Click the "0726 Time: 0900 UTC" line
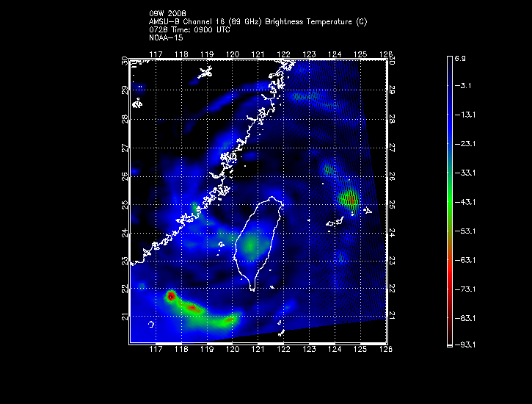Screen dimensions: 532x404 pyautogui.click(x=189, y=30)
